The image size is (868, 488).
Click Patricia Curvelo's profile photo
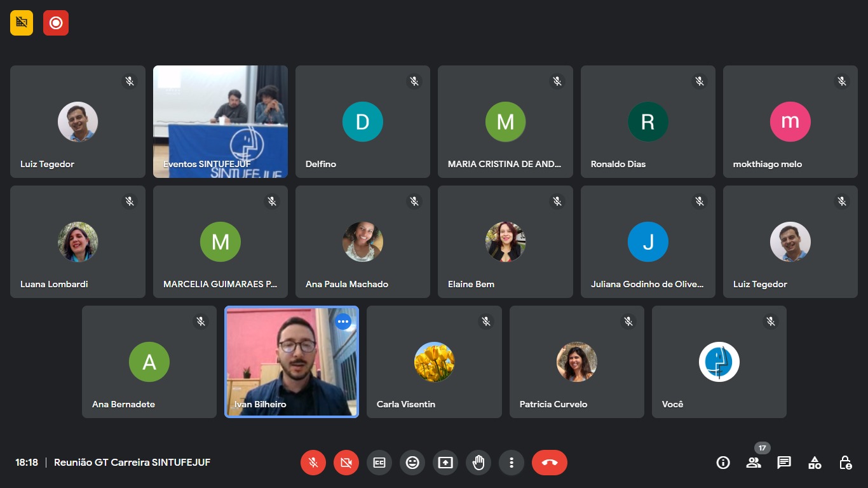(x=577, y=362)
